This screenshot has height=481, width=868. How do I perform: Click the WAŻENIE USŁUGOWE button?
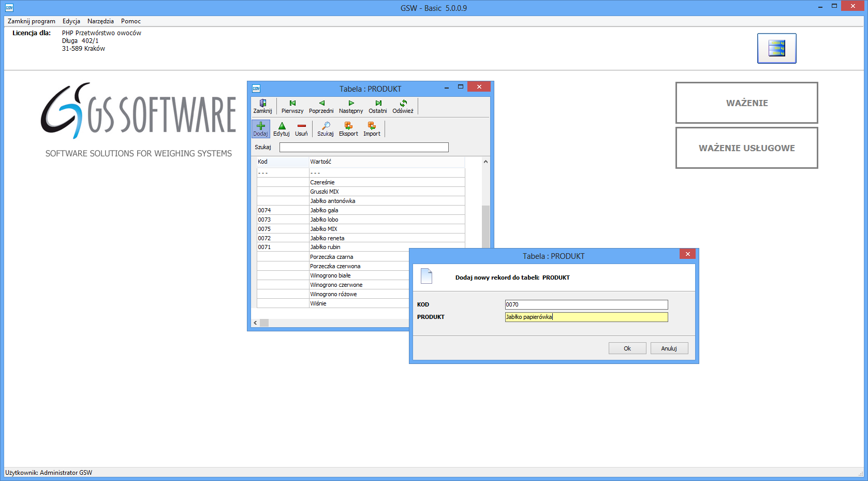point(746,148)
